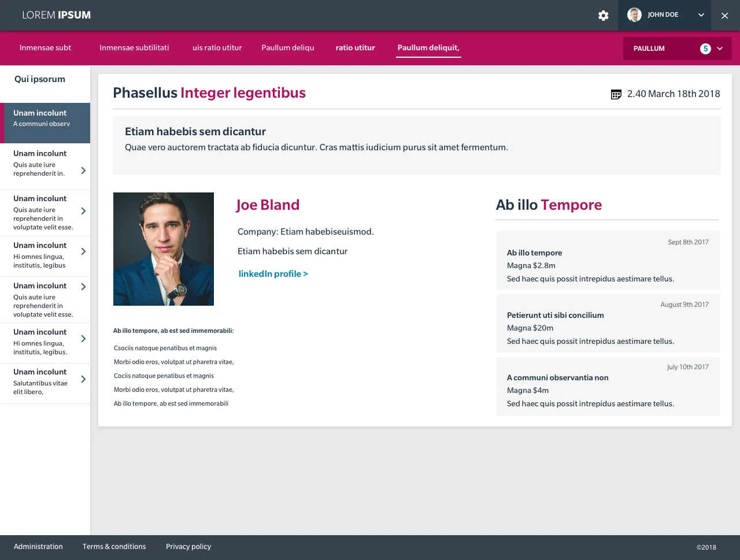Open the Petierunt uti sibi concilium card
This screenshot has height=560, width=740.
pos(608,323)
